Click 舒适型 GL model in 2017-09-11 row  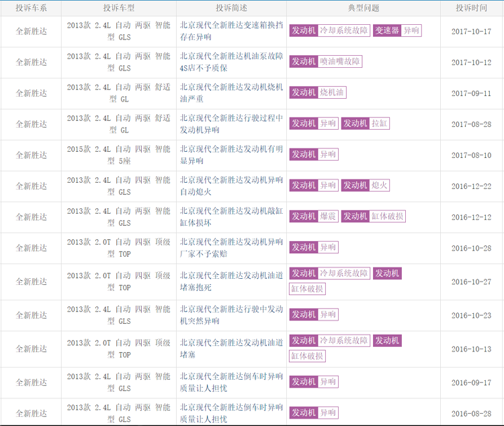118,93
